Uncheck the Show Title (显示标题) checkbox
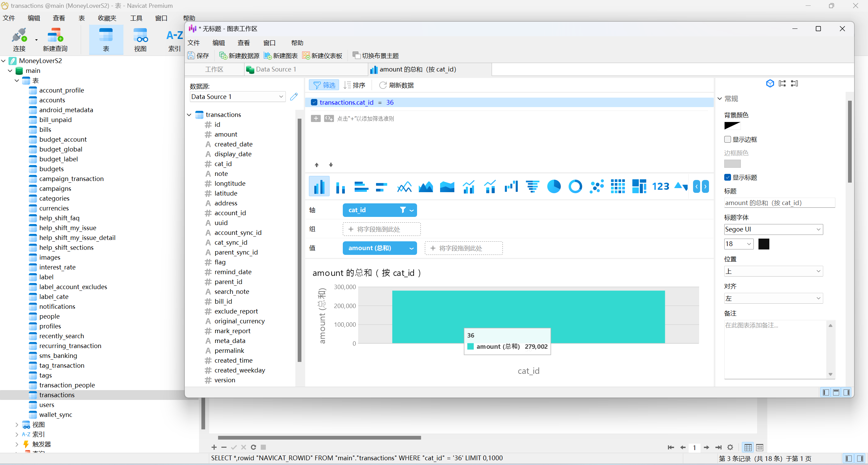868x465 pixels. click(x=728, y=177)
